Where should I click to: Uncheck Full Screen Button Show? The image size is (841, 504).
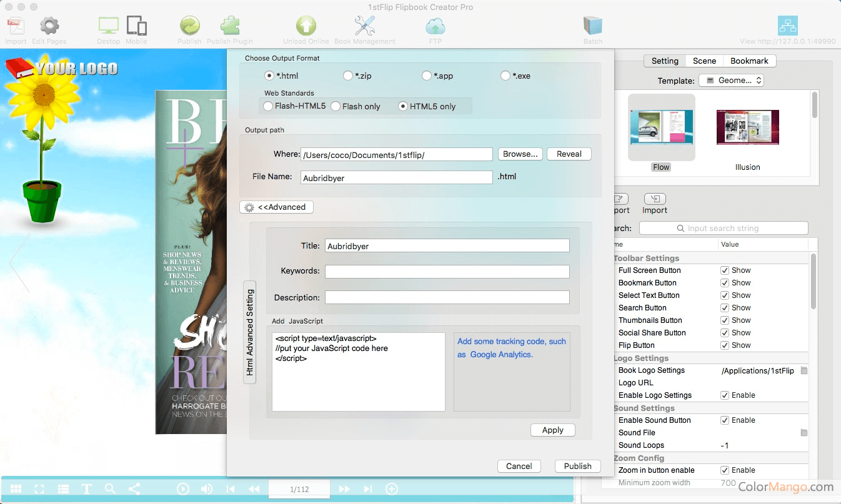pyautogui.click(x=725, y=270)
